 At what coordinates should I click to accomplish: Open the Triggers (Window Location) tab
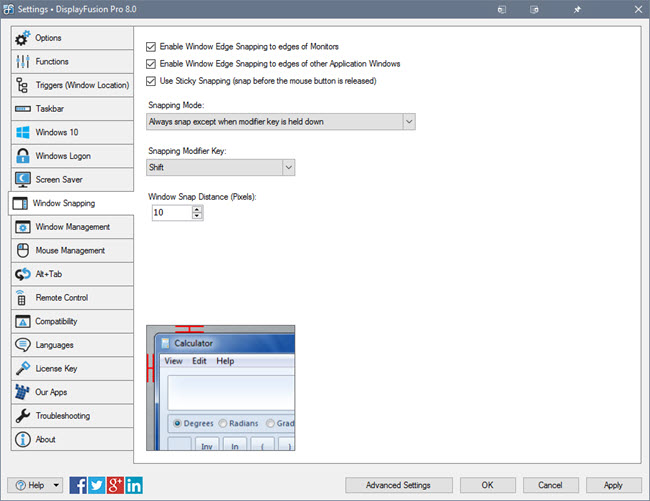[x=72, y=85]
